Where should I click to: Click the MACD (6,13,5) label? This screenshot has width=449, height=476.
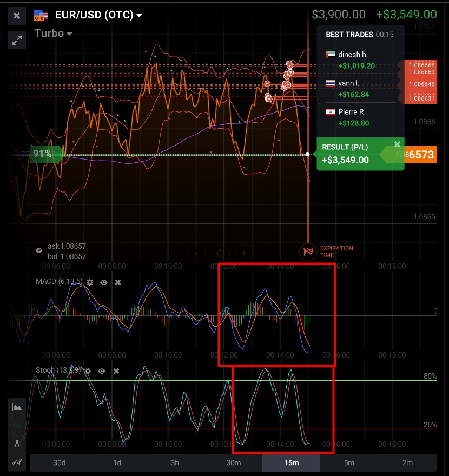(x=59, y=282)
